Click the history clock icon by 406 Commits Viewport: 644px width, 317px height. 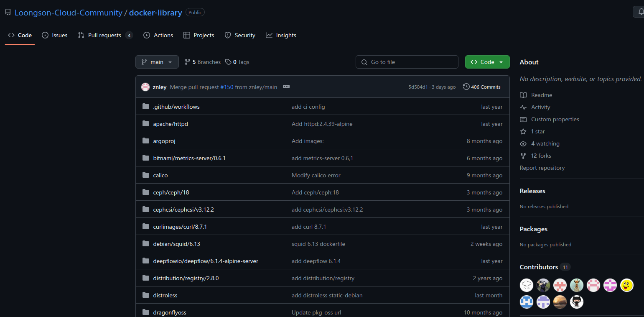[x=466, y=87]
